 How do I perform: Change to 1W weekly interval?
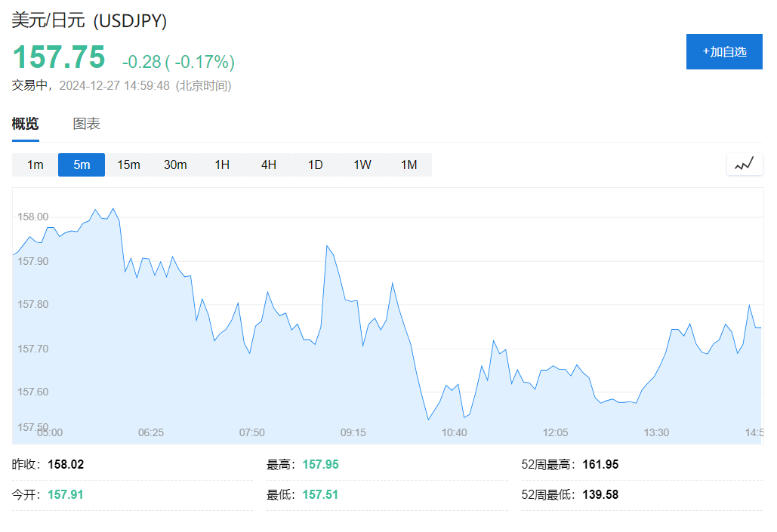coord(362,165)
